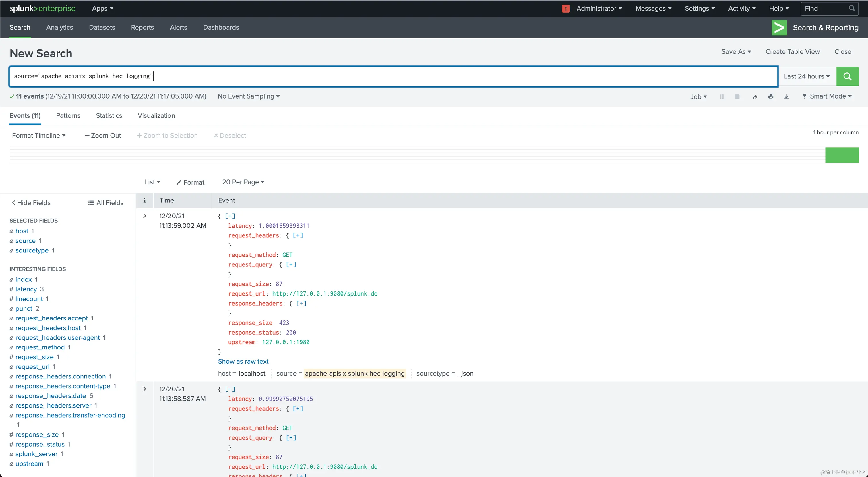868x477 pixels.
Task: Click Show as raw text link
Action: (x=243, y=361)
